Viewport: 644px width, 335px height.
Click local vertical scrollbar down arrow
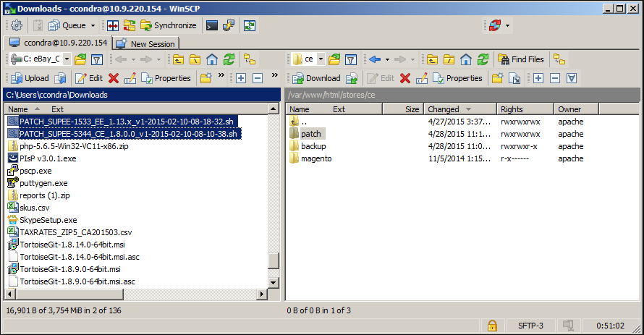click(x=274, y=282)
